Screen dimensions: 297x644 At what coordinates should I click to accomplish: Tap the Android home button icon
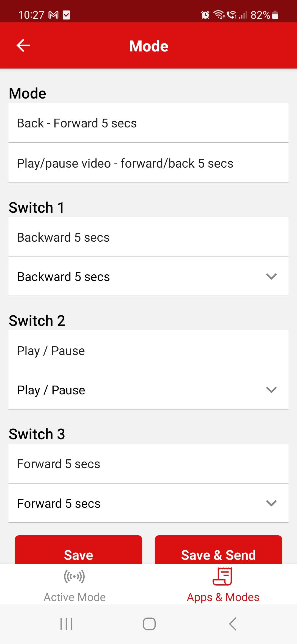(149, 624)
